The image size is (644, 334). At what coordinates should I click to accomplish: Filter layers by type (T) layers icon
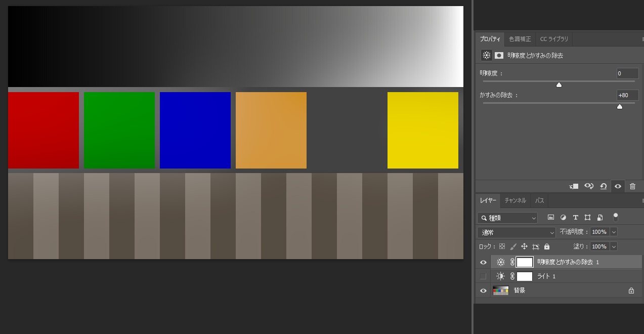click(575, 218)
